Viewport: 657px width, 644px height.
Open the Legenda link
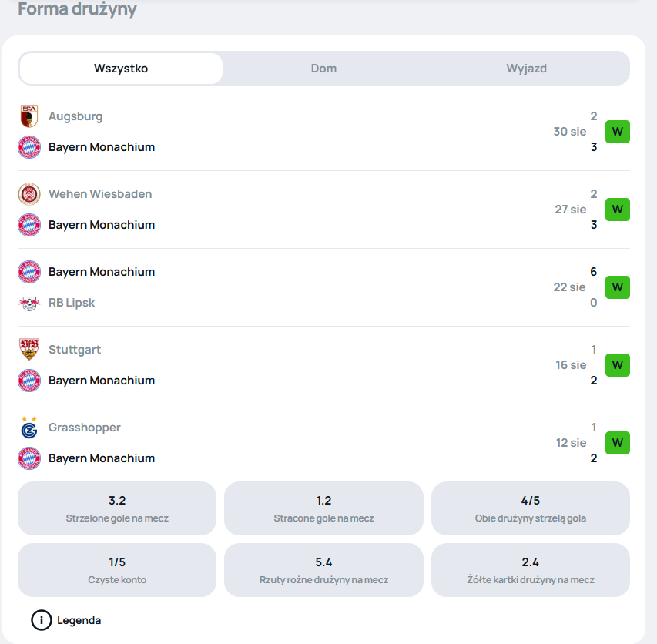click(79, 620)
